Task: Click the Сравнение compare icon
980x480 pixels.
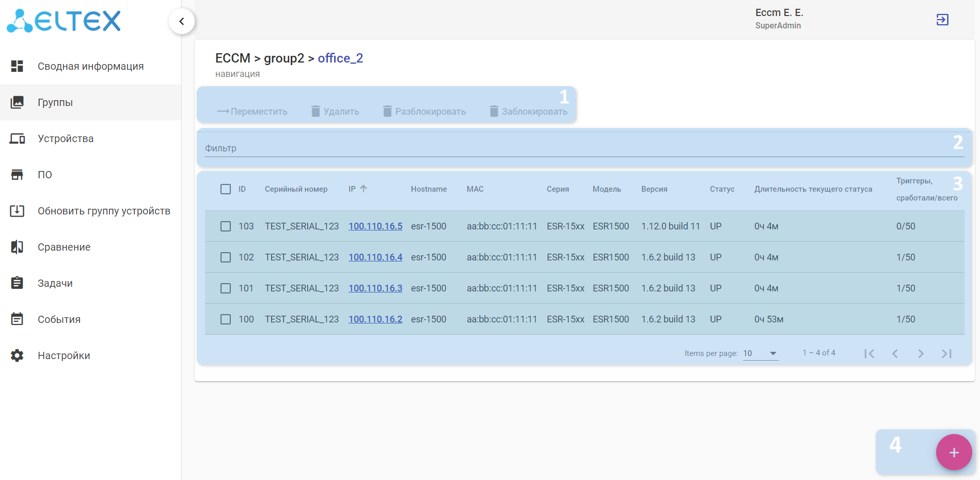Action: pyautogui.click(x=17, y=247)
